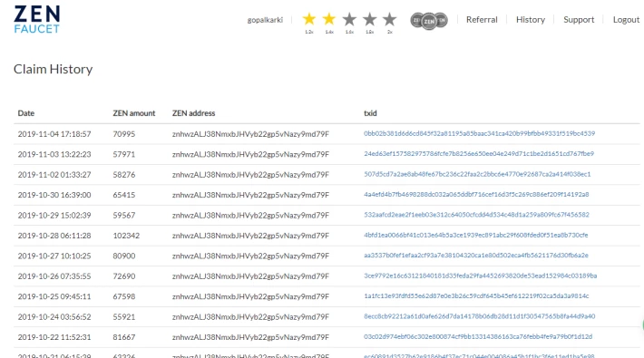Click the ZEN Faucet logo
Screen dimensions: 644x358
click(37, 19)
